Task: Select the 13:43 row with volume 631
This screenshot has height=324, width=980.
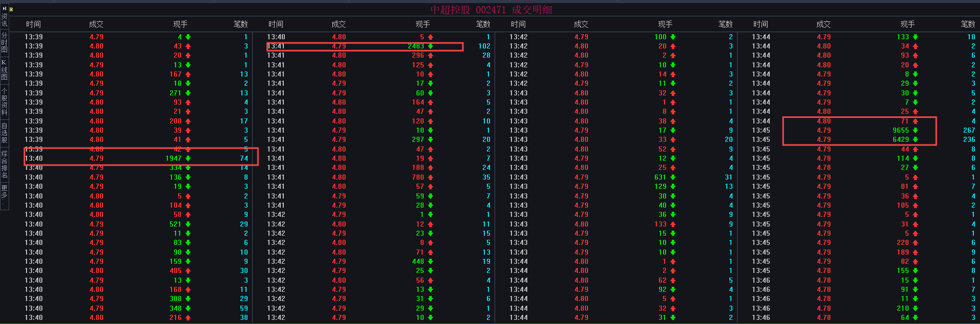Action: click(621, 177)
